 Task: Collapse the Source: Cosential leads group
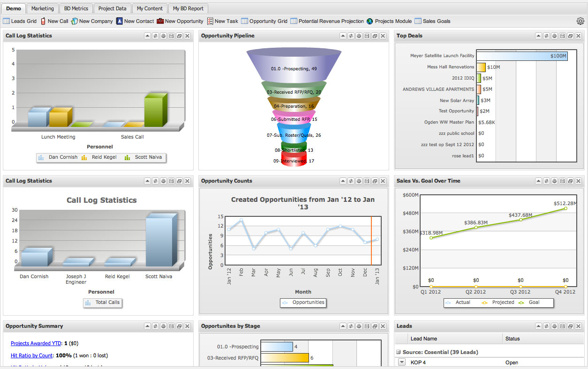click(x=398, y=352)
